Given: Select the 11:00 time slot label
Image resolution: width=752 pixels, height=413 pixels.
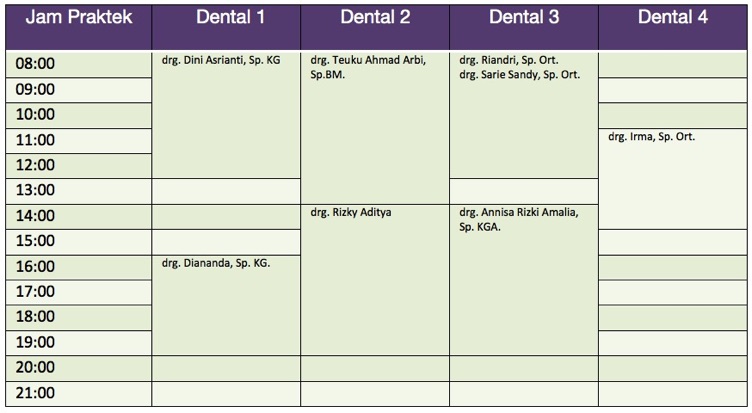Looking at the screenshot, I should point(36,140).
